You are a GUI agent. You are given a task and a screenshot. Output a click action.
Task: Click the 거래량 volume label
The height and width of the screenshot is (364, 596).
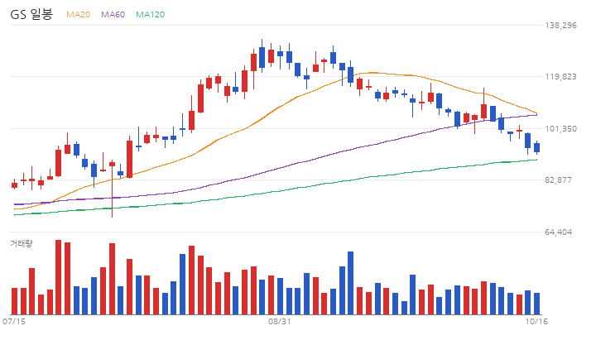(22, 243)
